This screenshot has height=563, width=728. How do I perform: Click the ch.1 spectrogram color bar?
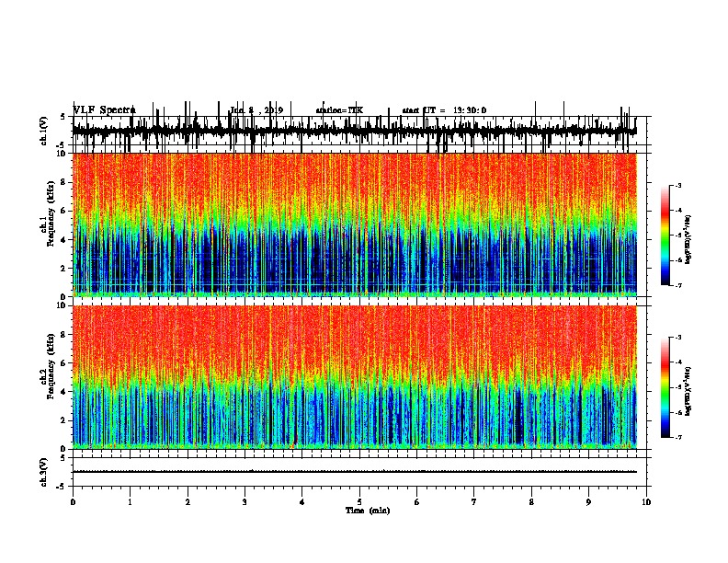point(665,236)
